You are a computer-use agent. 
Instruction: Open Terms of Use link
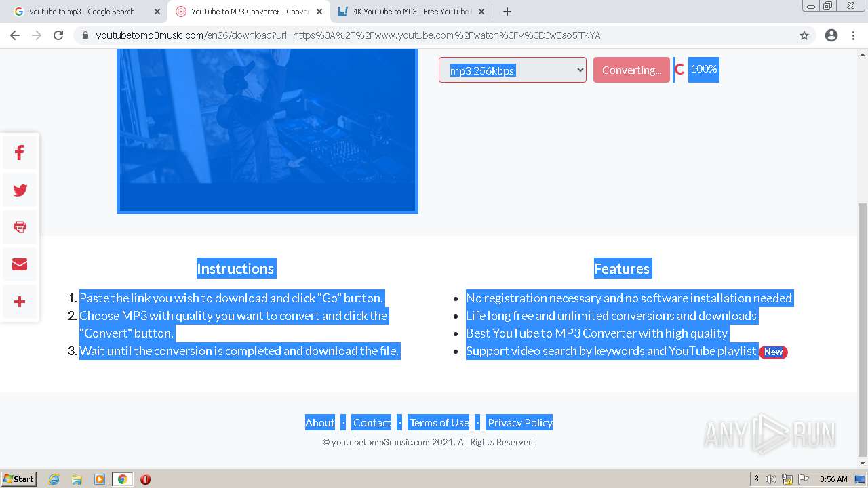click(x=439, y=422)
